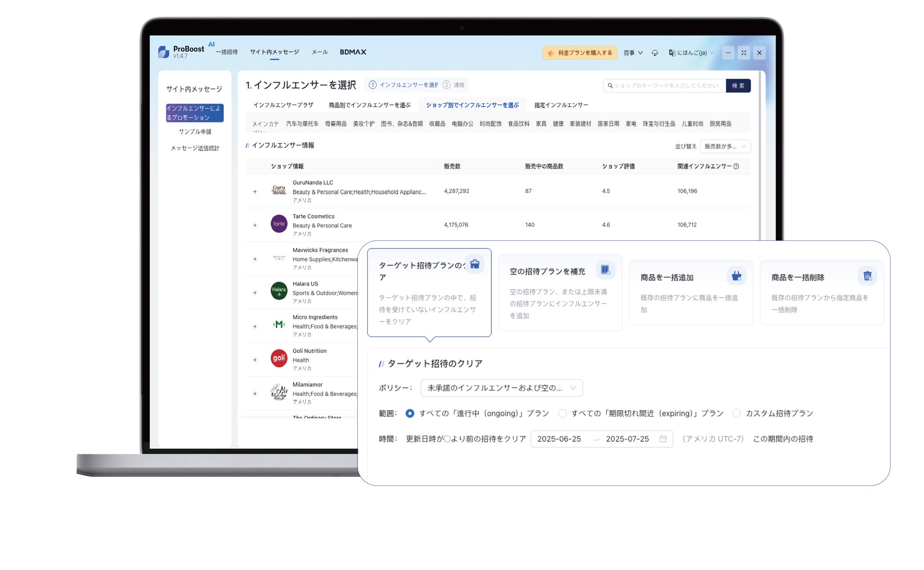Select インフルエンサーによるプロモーション in sidebar

pyautogui.click(x=195, y=113)
